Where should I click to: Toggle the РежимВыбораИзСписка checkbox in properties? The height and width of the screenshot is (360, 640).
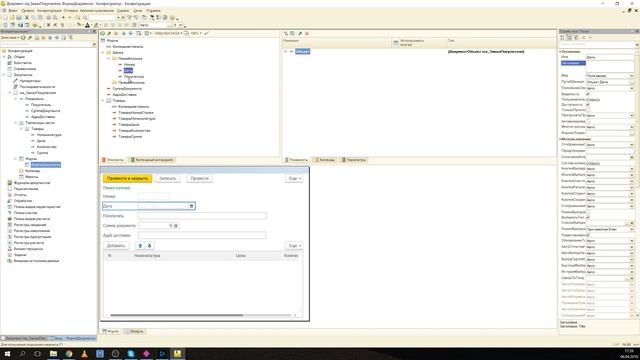pyautogui.click(x=588, y=212)
